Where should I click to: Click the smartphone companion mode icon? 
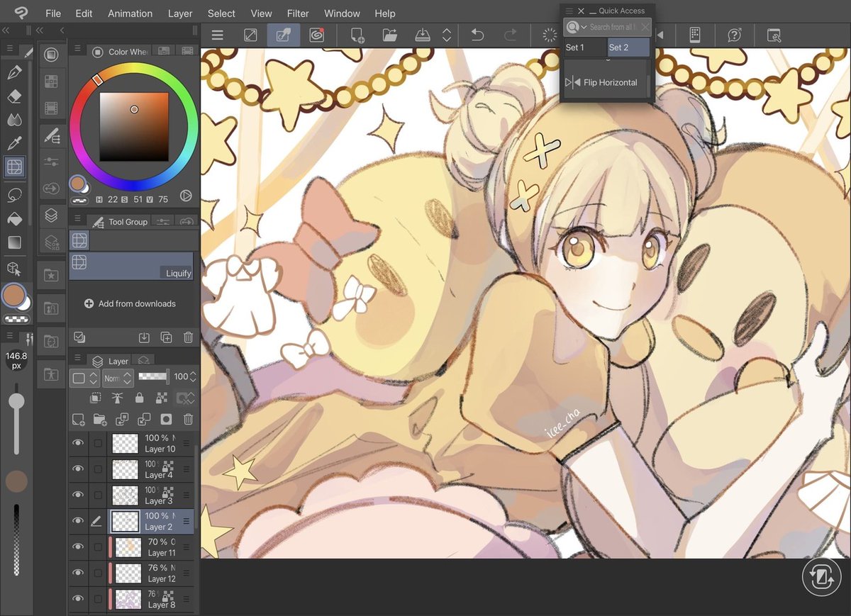[x=695, y=35]
